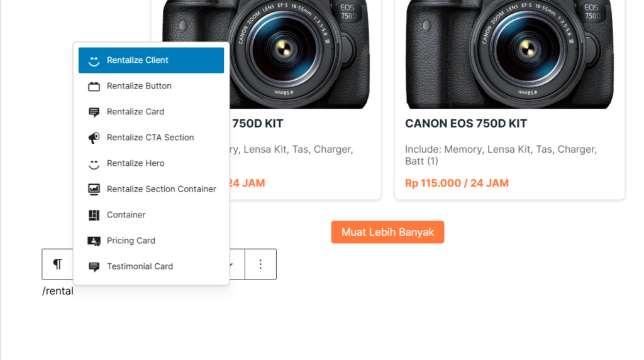The image size is (644, 360).
Task: Click the right Canon EOS 750D camera image
Action: pyautogui.click(x=509, y=53)
